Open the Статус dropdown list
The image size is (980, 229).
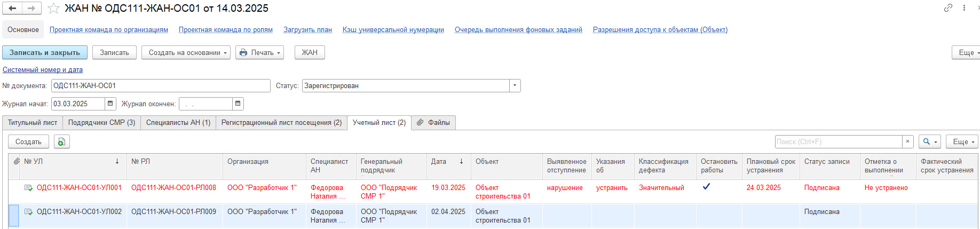(515, 86)
